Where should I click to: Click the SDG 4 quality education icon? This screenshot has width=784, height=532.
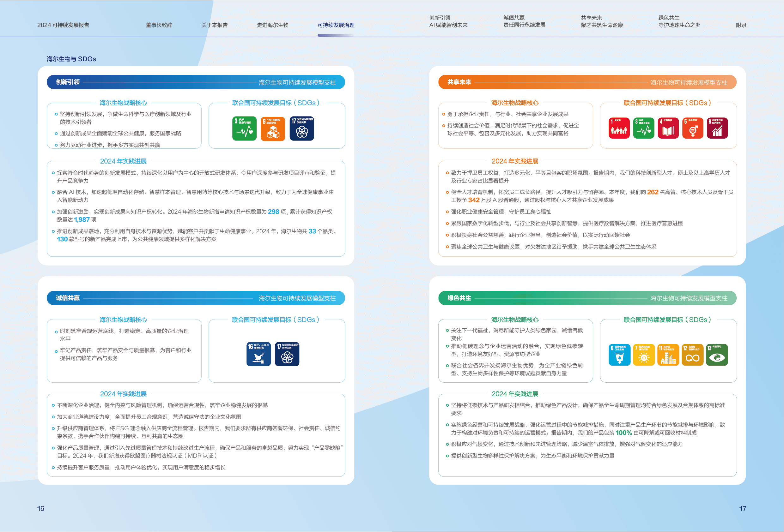click(x=668, y=128)
